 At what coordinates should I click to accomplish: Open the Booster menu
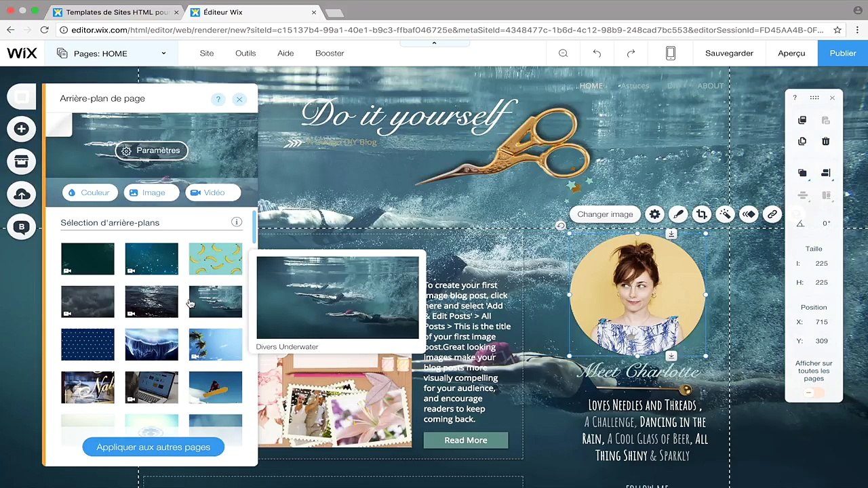point(330,53)
